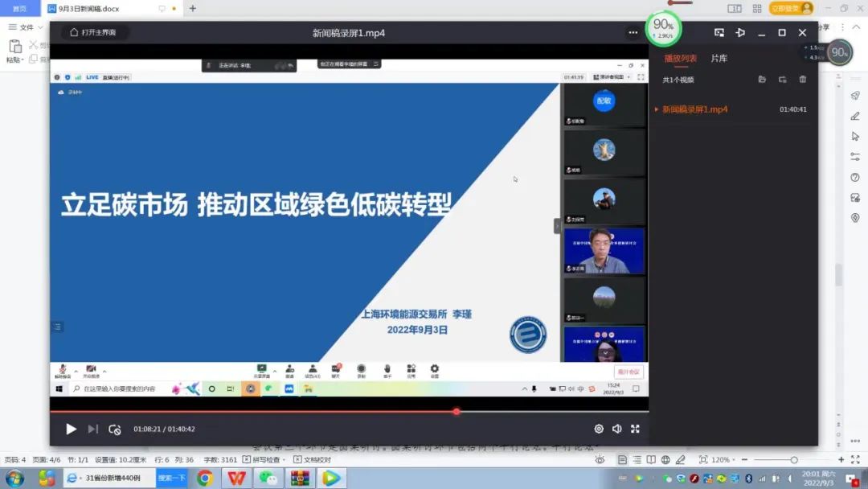Open the player settings gear icon
Viewport: 868px width, 489px height.
pos(599,429)
